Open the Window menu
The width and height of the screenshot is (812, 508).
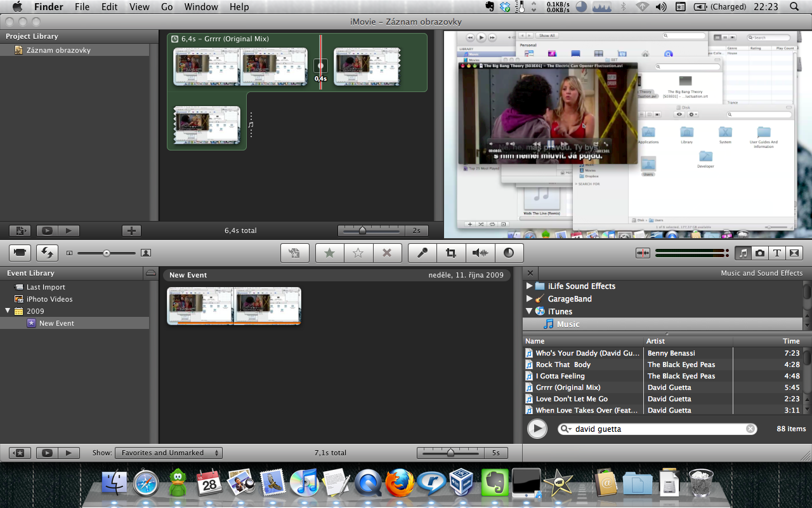pos(201,7)
